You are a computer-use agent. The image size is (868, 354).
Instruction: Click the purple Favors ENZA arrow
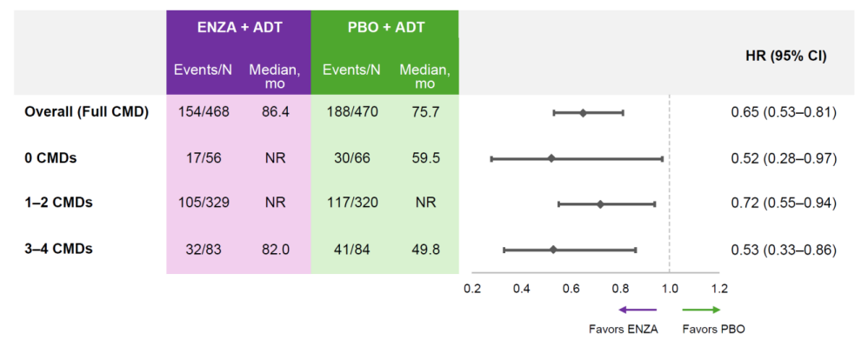[x=638, y=310]
